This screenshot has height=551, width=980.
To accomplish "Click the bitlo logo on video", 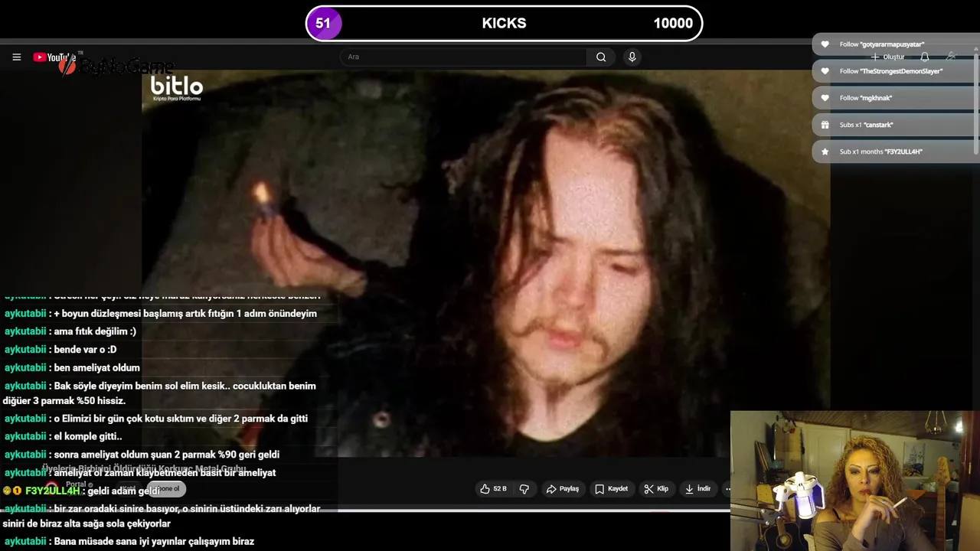I will [x=177, y=89].
